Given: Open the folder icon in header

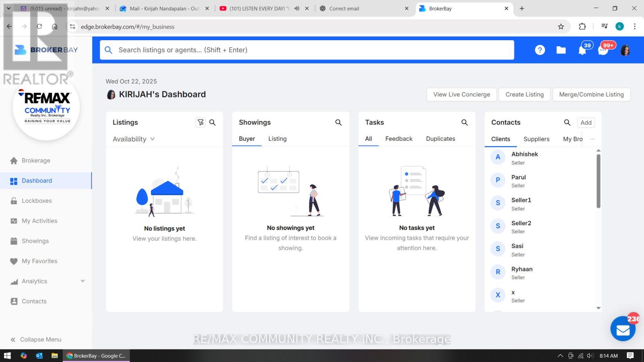Looking at the screenshot, I should pos(561,50).
